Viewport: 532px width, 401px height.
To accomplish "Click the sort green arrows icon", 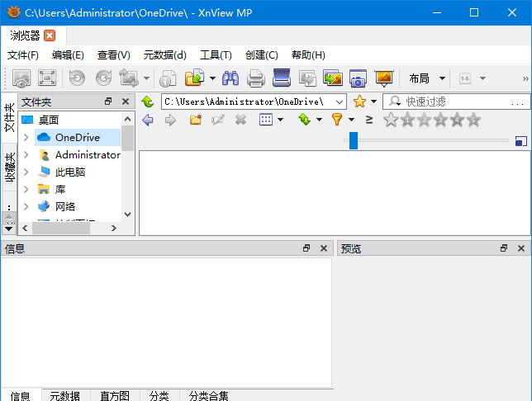I will click(x=305, y=120).
